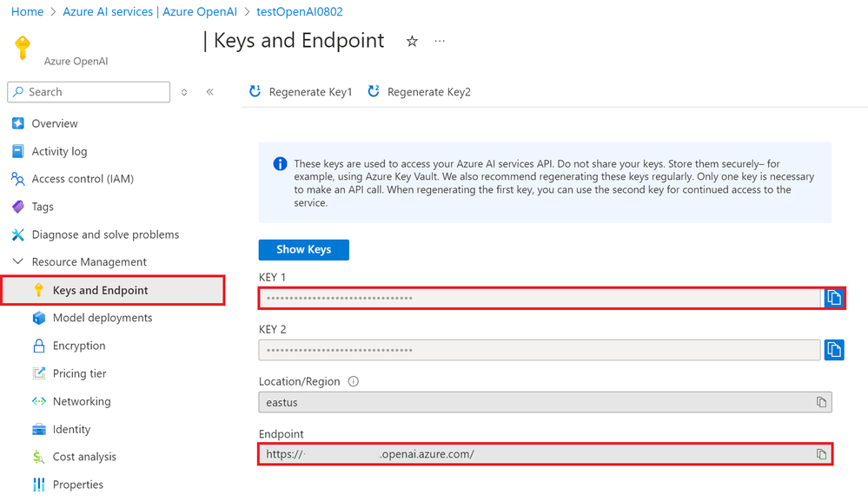
Task: Click the KEY 1 label
Action: pyautogui.click(x=272, y=278)
